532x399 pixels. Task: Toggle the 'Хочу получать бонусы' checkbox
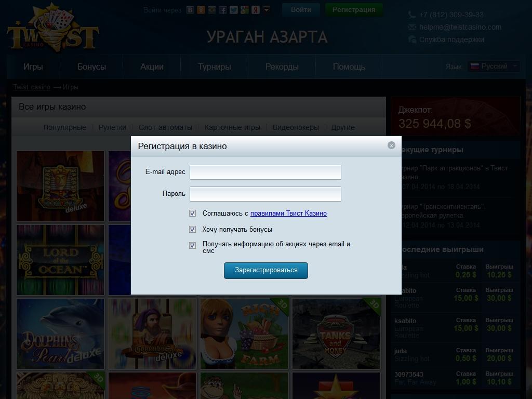[193, 230]
